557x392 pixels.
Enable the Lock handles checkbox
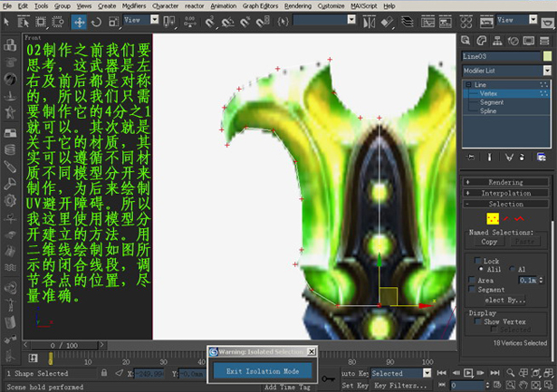(478, 260)
